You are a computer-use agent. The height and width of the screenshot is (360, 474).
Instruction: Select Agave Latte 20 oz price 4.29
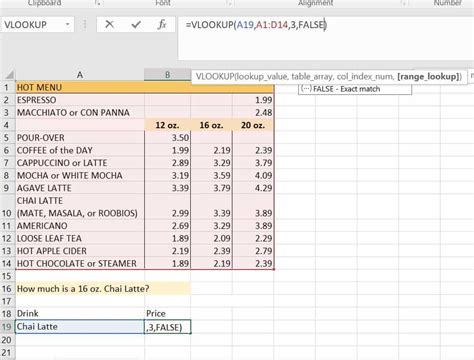click(253, 188)
